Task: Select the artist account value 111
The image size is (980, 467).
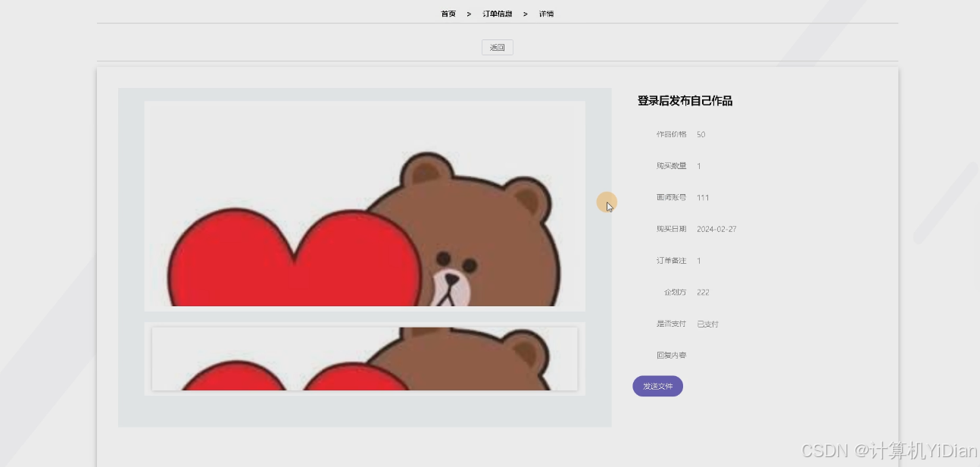Action: pyautogui.click(x=703, y=197)
